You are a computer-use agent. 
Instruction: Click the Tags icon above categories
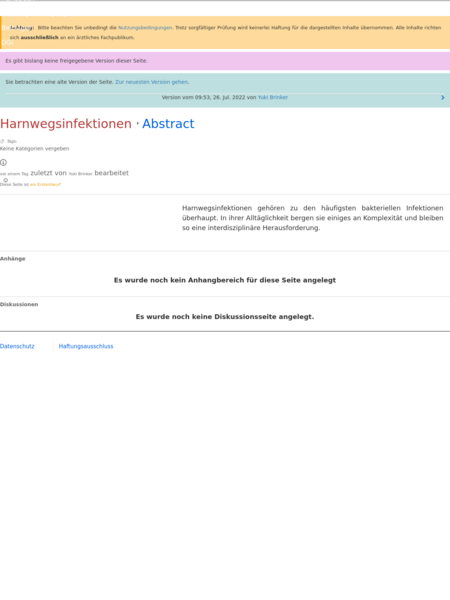pos(2,141)
